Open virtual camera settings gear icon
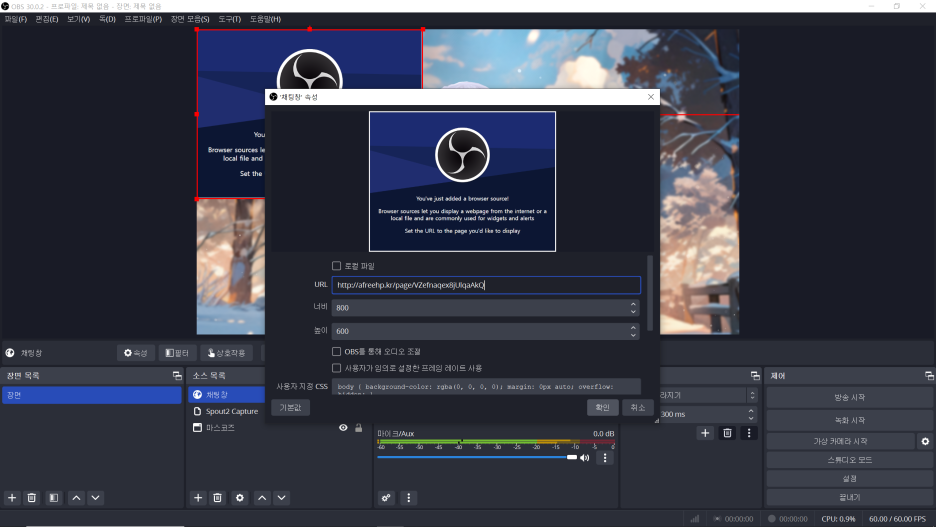936x527 pixels. 925,442
